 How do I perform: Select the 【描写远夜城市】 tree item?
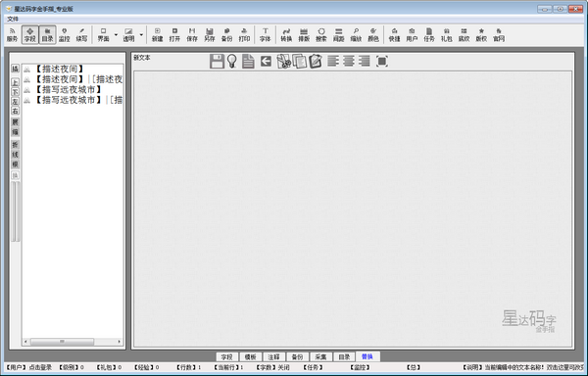pos(68,89)
